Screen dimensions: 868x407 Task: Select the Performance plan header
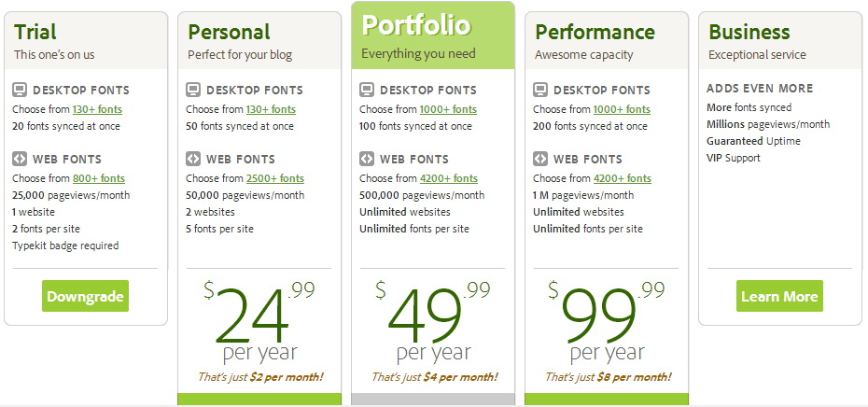click(607, 41)
